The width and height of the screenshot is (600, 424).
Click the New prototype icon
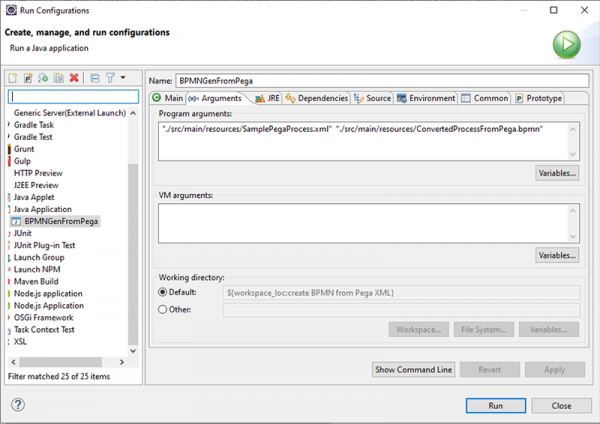point(29,78)
